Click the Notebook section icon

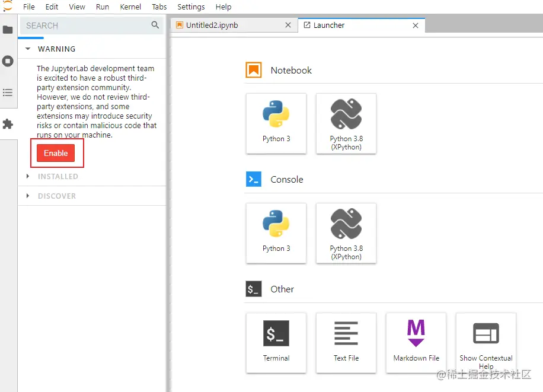click(254, 70)
